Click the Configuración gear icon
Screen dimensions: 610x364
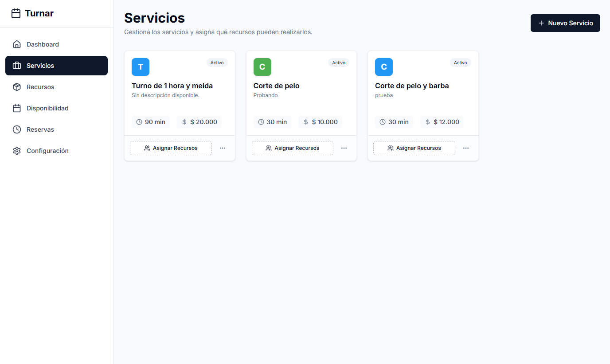click(17, 151)
